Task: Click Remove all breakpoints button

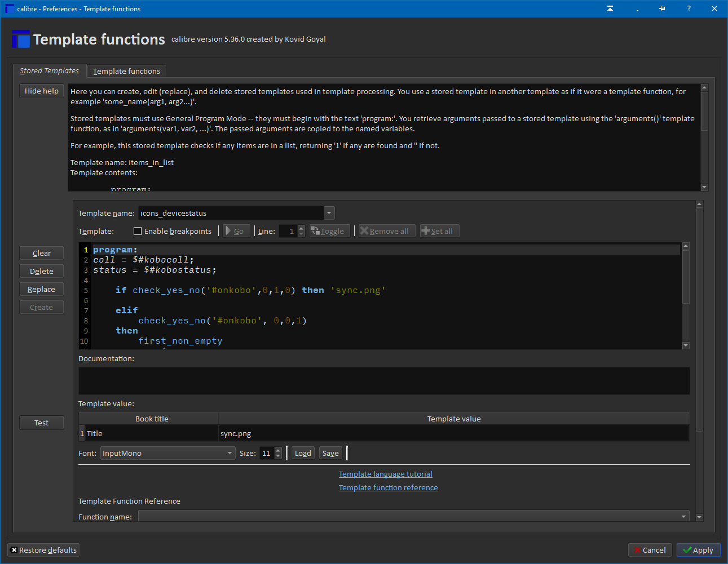Action: [387, 231]
